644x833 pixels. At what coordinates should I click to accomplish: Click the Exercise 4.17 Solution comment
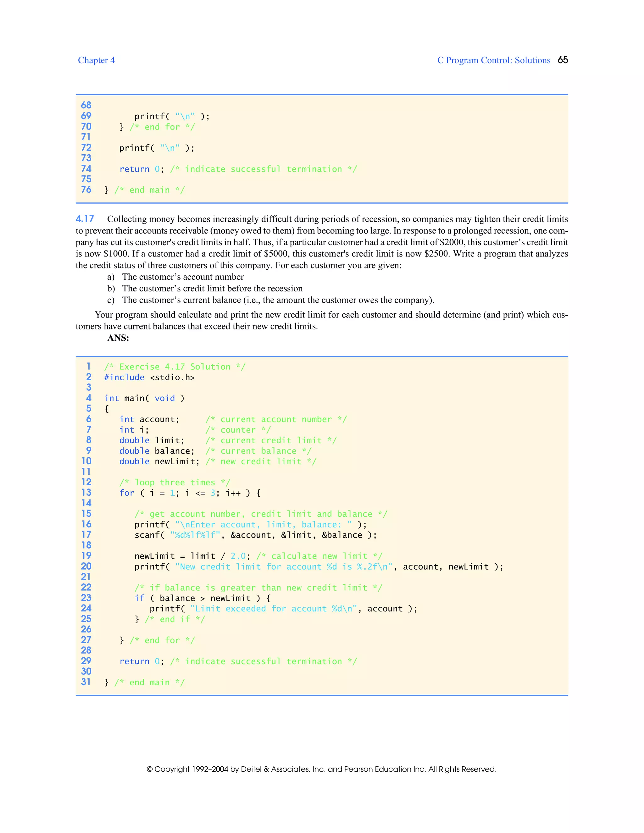coord(175,367)
